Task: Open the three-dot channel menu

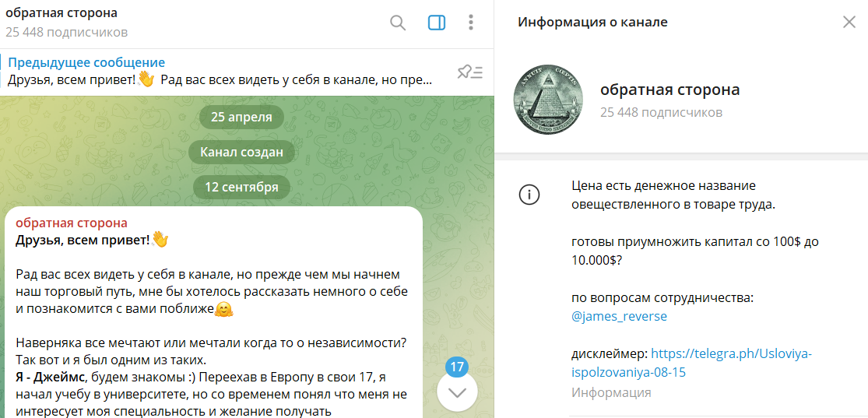Action: coord(471,23)
